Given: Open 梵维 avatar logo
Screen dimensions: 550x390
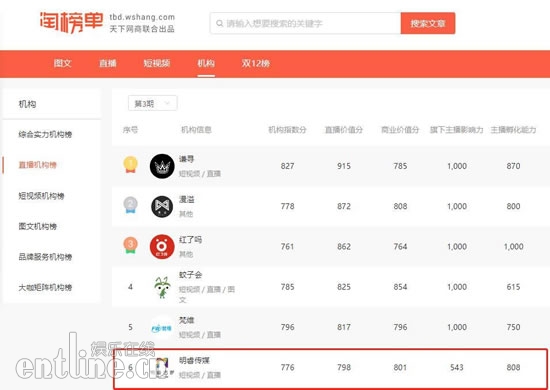Looking at the screenshot, I should [162, 328].
